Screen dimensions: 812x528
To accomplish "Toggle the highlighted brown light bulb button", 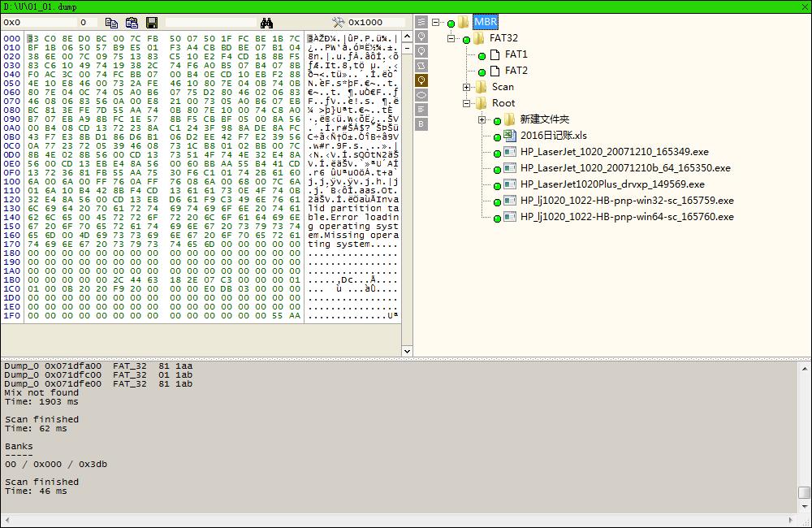I will (x=421, y=80).
